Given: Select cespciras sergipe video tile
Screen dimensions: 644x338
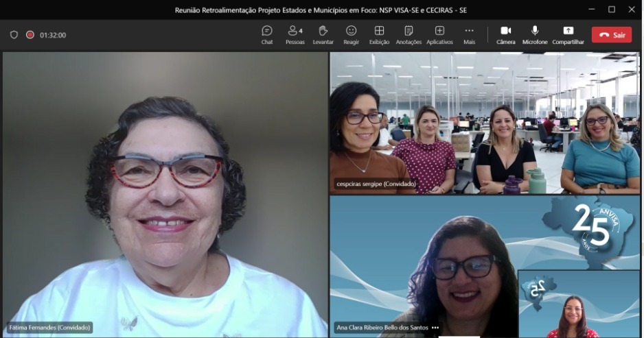Looking at the screenshot, I should pos(485,123).
